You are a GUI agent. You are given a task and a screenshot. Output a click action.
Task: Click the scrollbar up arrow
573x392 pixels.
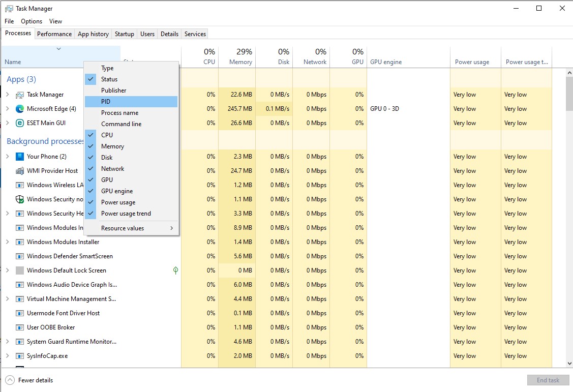click(569, 73)
